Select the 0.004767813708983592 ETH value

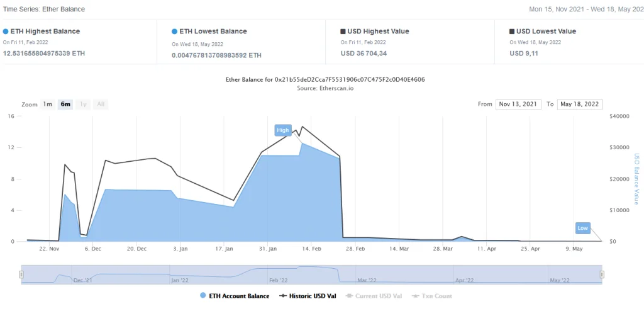[216, 55]
